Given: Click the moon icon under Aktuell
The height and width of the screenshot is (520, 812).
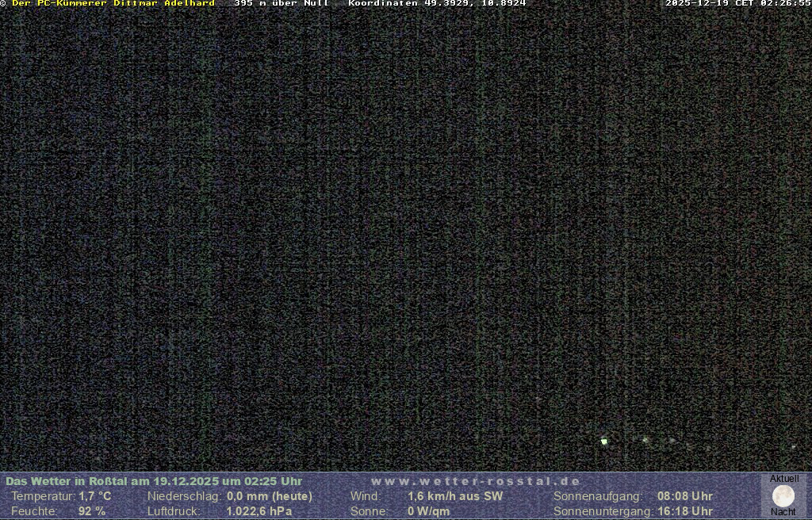Looking at the screenshot, I should point(783,496).
